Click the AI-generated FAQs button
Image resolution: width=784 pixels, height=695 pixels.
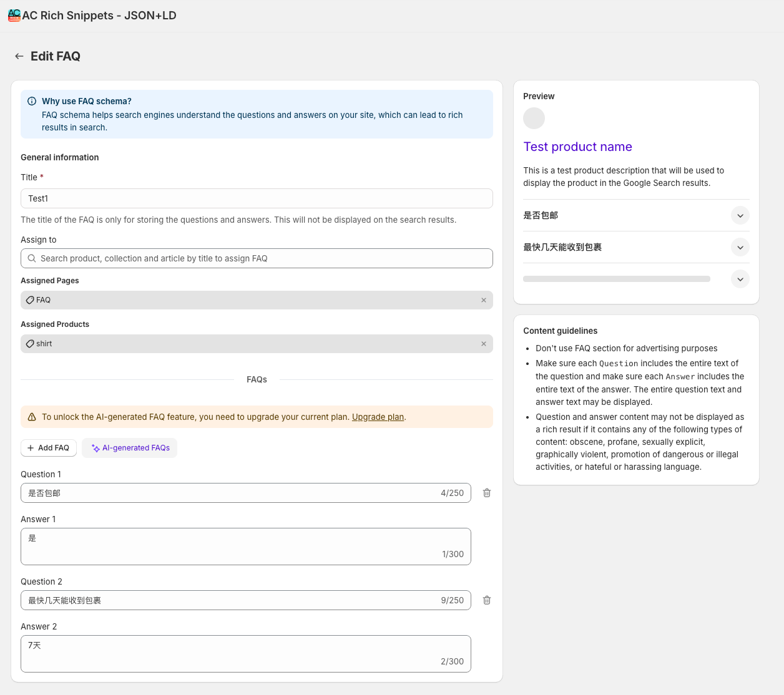[130, 448]
